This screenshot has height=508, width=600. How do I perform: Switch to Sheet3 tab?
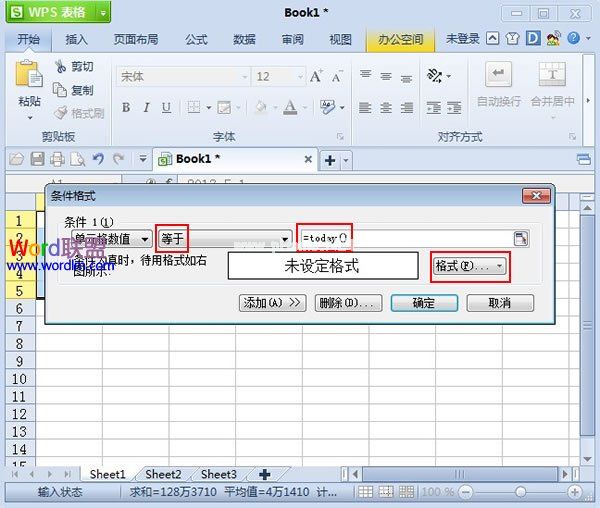[219, 474]
